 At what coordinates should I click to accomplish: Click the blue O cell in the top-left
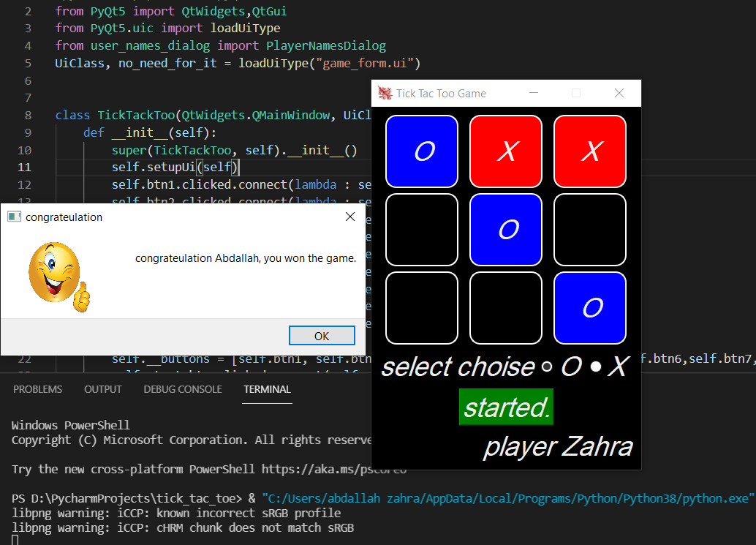[422, 151]
